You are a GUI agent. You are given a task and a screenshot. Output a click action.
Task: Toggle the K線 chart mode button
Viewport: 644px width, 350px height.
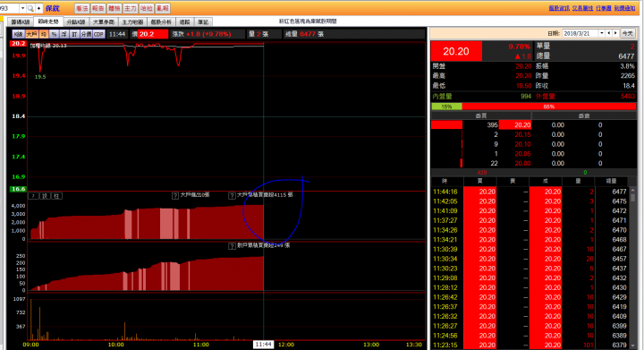(18, 34)
